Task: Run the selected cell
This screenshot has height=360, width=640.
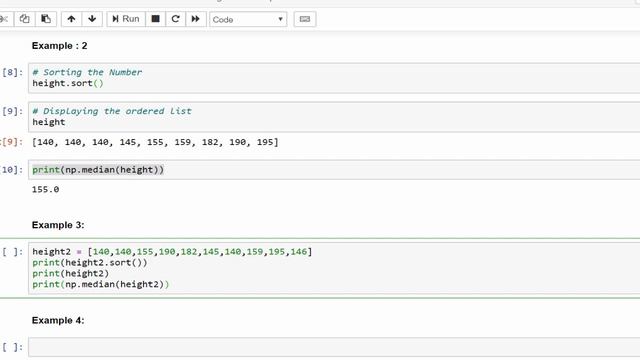Action: pyautogui.click(x=126, y=19)
